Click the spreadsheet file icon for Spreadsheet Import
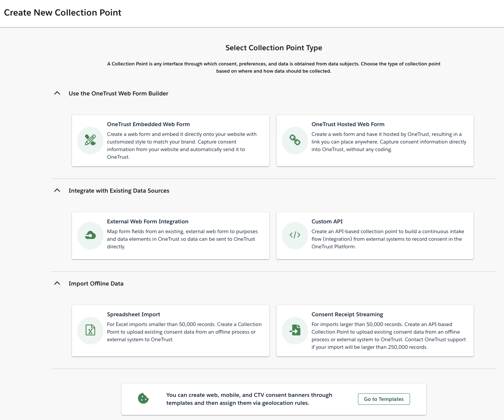The image size is (504, 420). tap(90, 330)
